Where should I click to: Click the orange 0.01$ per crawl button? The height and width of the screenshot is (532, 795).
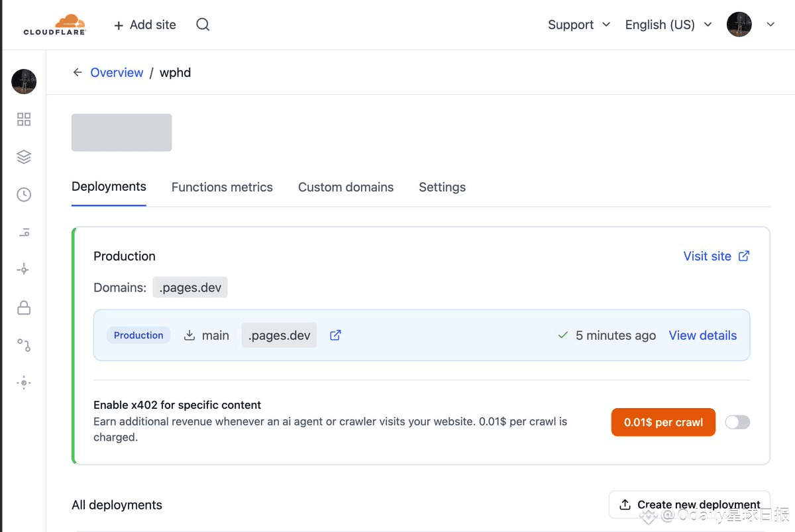[x=663, y=422]
